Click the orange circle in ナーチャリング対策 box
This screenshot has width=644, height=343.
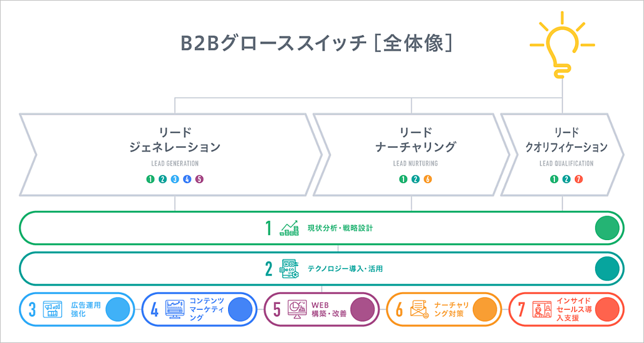[x=484, y=310]
